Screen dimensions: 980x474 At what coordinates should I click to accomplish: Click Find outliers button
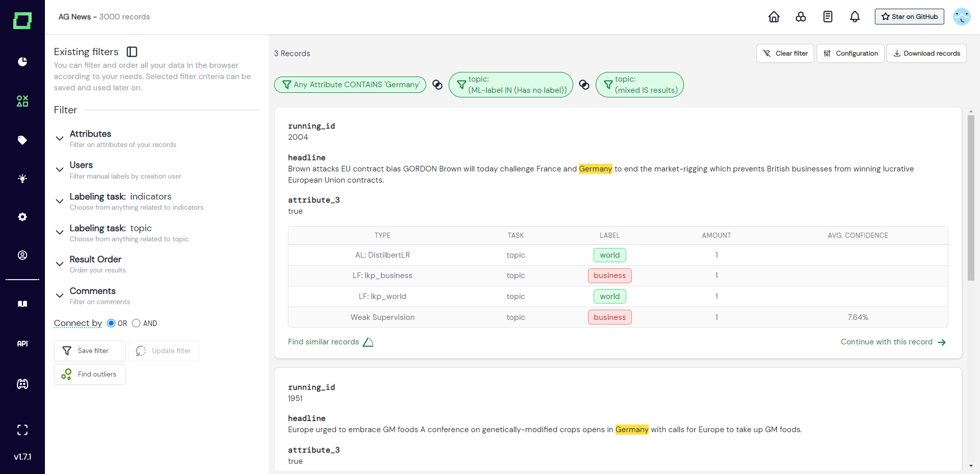point(90,375)
